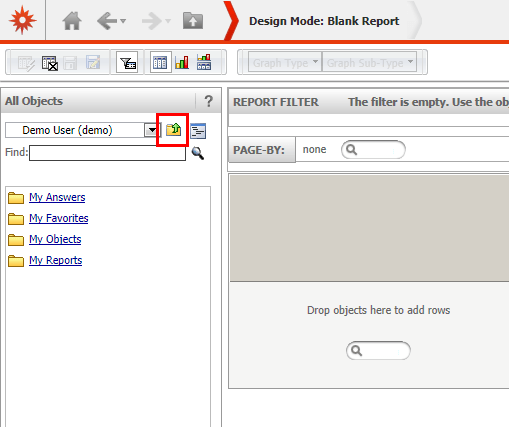The width and height of the screenshot is (509, 427).
Task: Open the Graph Type dropdown
Action: click(x=285, y=62)
